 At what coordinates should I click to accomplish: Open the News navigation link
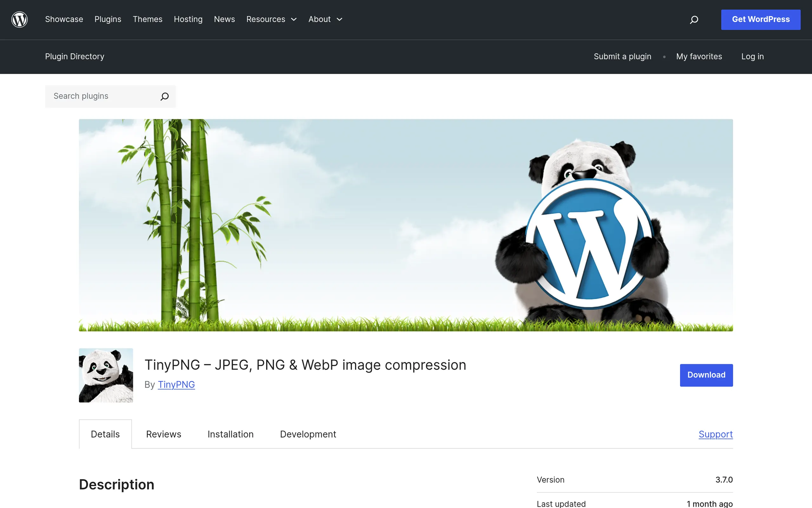click(x=224, y=19)
